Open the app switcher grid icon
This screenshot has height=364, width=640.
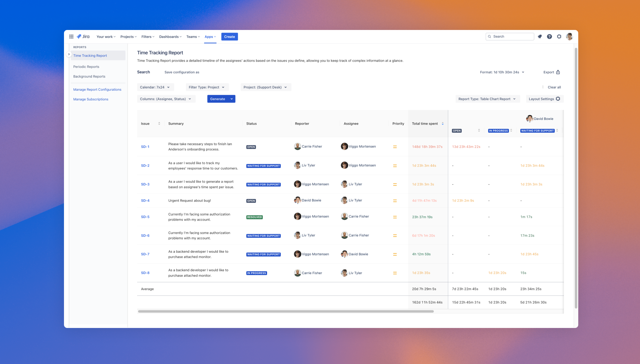(71, 36)
